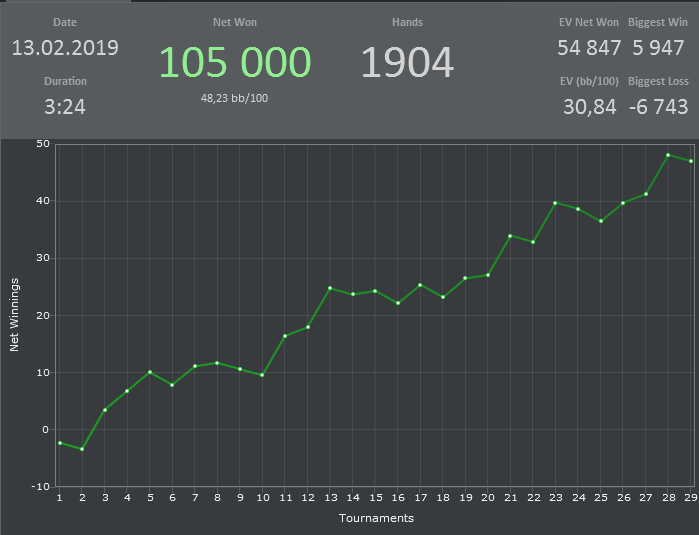
Task: Click the Biggest Win value 5 947
Action: 658,48
